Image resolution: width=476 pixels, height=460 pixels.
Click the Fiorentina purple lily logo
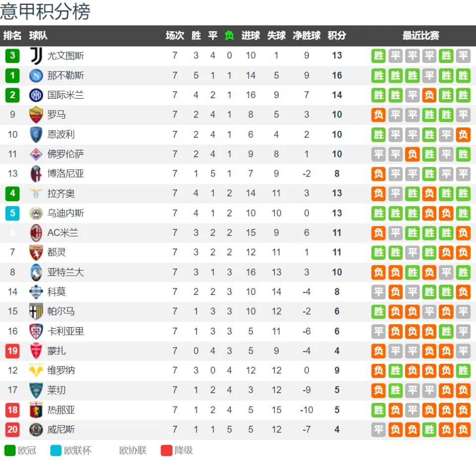[x=36, y=154]
